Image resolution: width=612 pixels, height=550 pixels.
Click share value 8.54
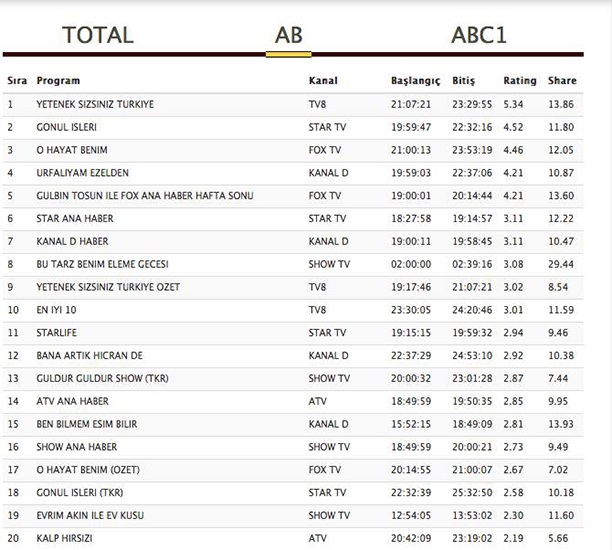point(558,287)
